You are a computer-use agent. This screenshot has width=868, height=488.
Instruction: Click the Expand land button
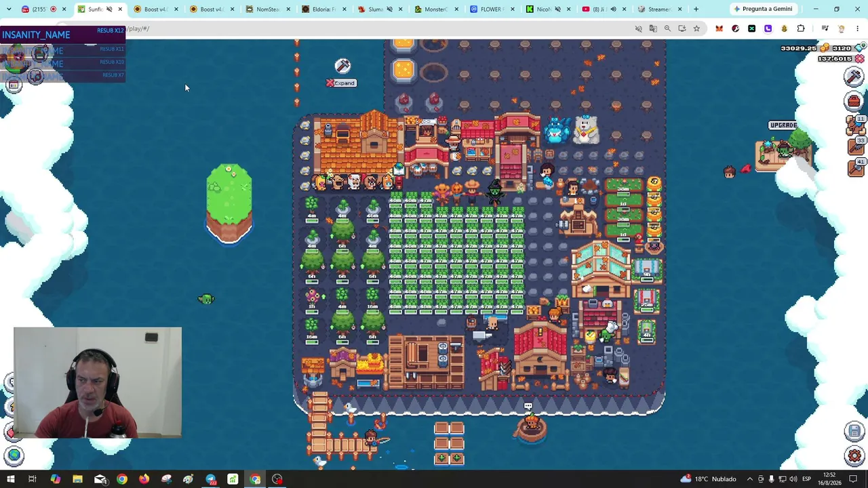pos(341,83)
